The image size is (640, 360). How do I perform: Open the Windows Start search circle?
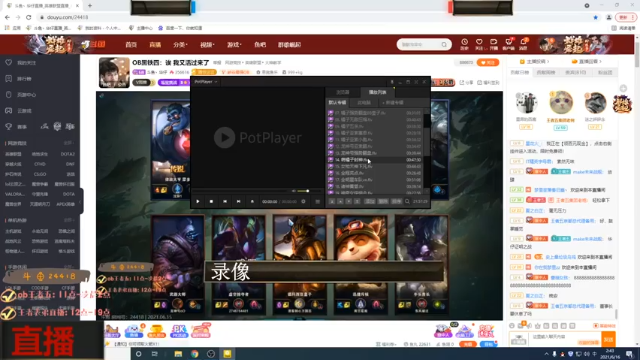point(138,354)
